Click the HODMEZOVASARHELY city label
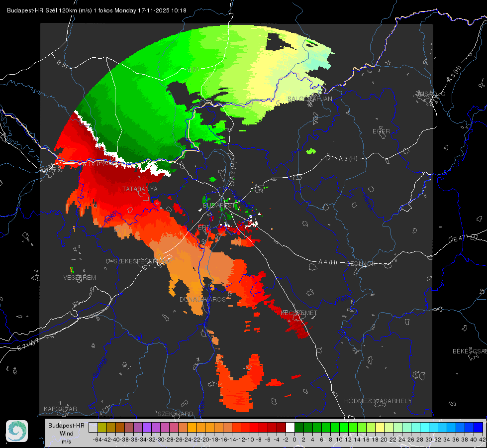Viewport: 487px width, 448px height. coord(378,401)
